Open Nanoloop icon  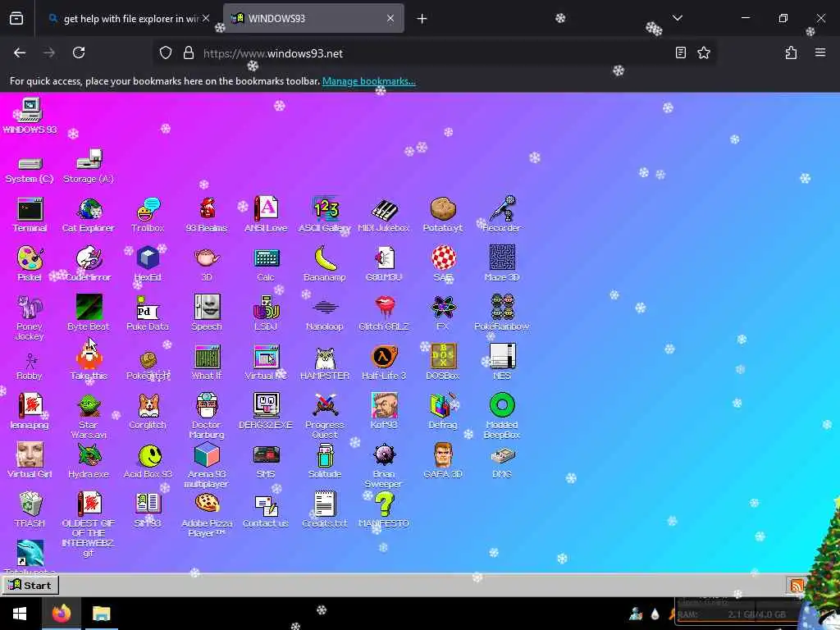(325, 313)
